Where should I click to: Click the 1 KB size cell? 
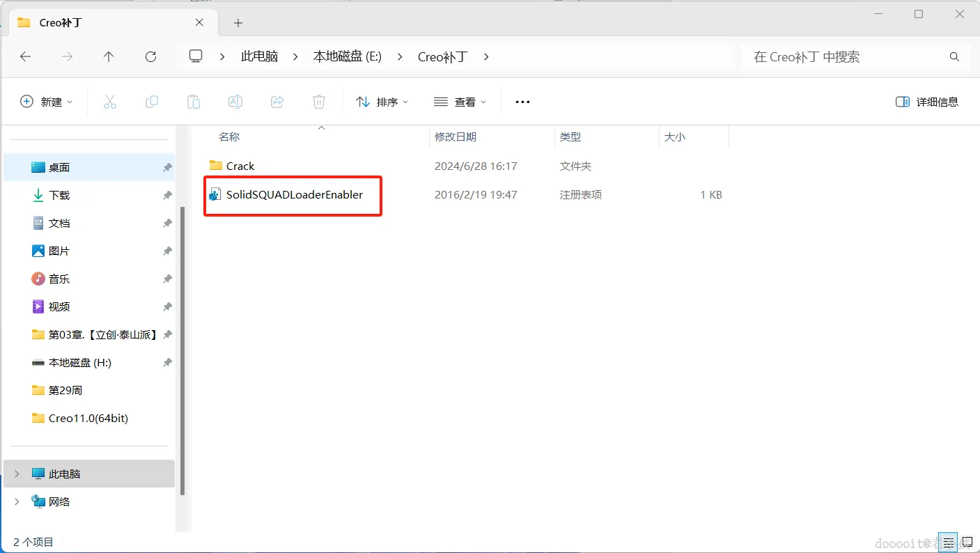point(711,194)
